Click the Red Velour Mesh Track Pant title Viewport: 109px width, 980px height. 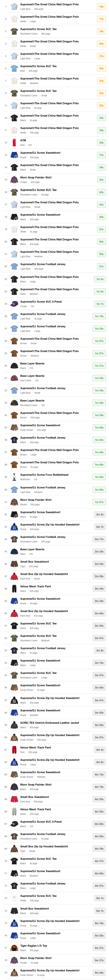(35, 747)
